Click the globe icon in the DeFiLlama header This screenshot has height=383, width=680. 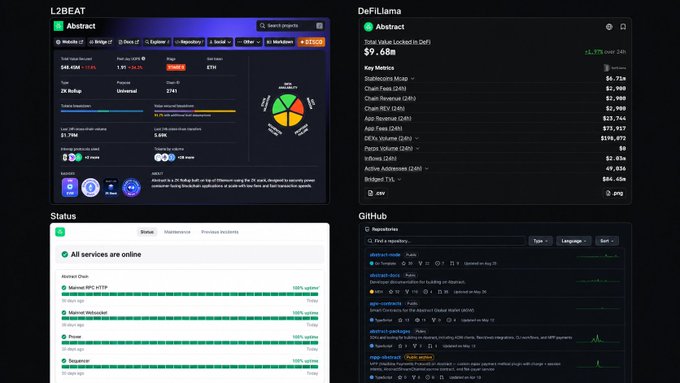[x=609, y=27]
